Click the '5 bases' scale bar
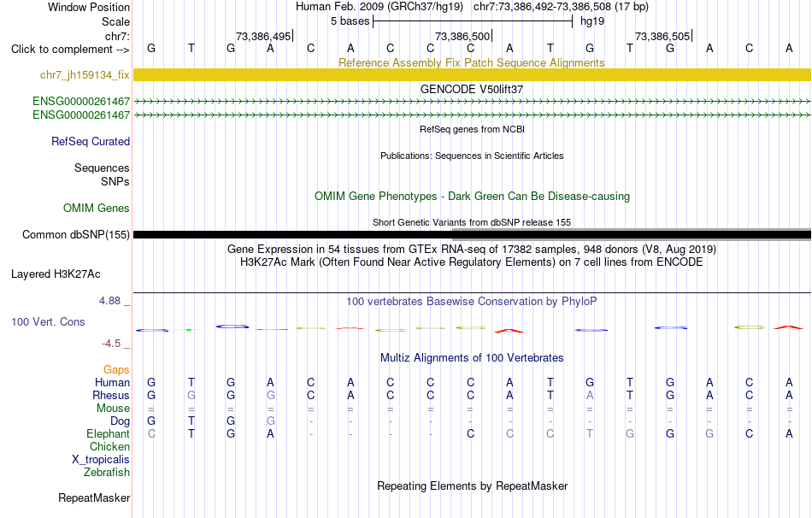This screenshot has width=812, height=518. coord(473,21)
